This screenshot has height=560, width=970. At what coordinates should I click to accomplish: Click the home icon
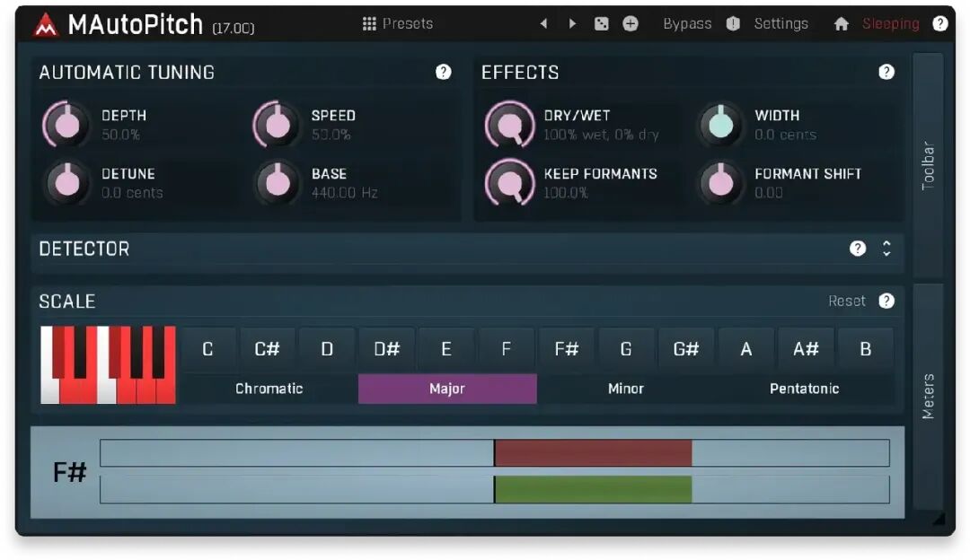pos(842,23)
